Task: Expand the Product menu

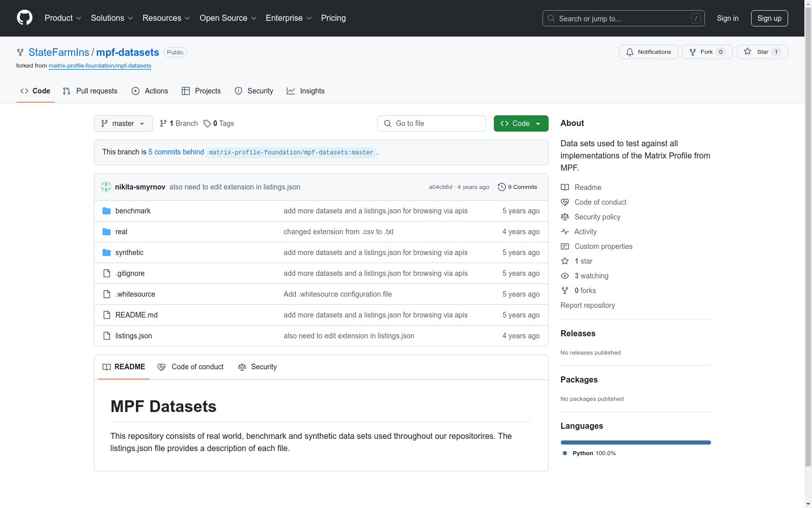Action: click(63, 18)
